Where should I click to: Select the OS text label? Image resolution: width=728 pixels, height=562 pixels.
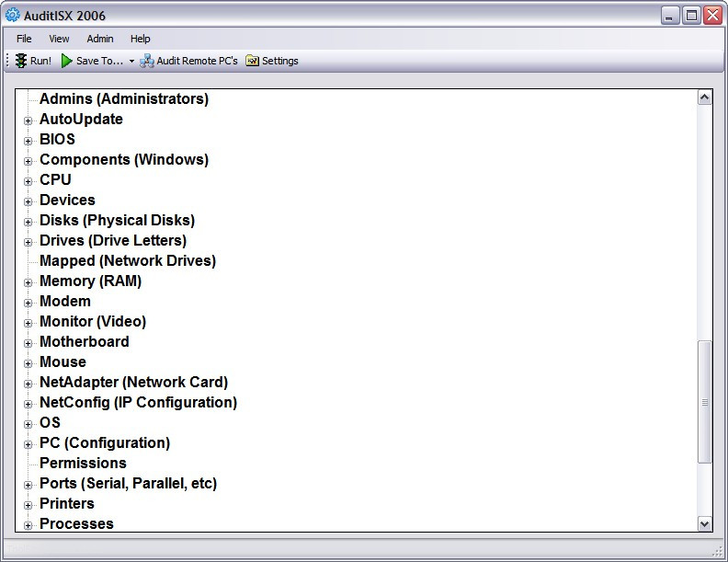click(51, 423)
